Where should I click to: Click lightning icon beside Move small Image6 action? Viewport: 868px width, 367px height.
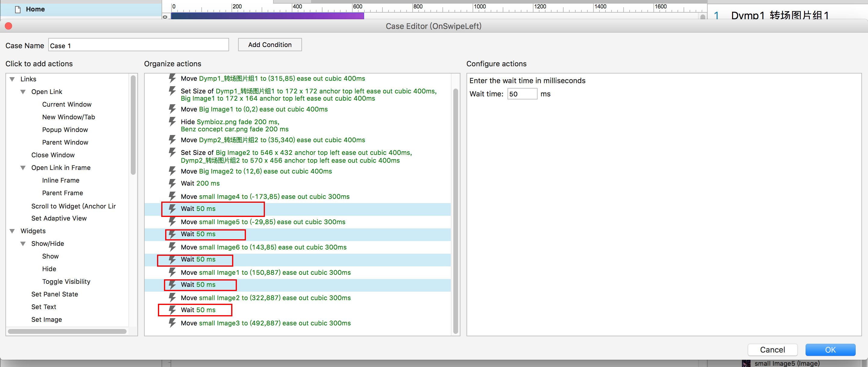172,247
